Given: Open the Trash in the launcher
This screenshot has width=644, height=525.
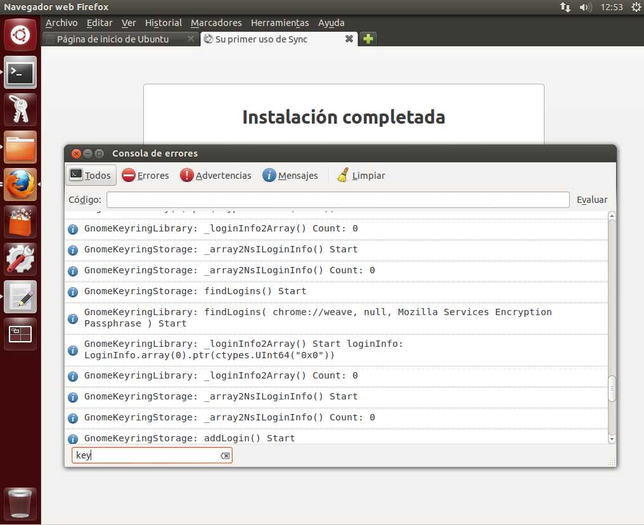Looking at the screenshot, I should pos(20,504).
